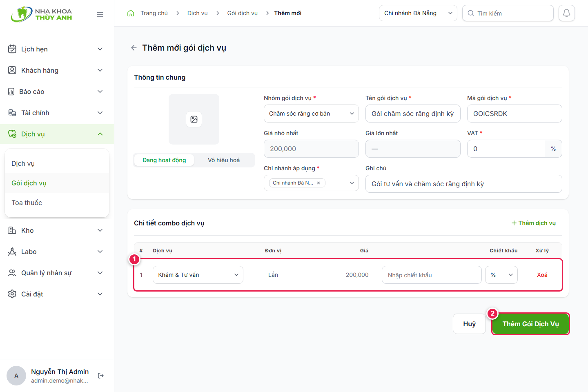
Task: Click the image upload placeholder icon
Action: [x=194, y=119]
